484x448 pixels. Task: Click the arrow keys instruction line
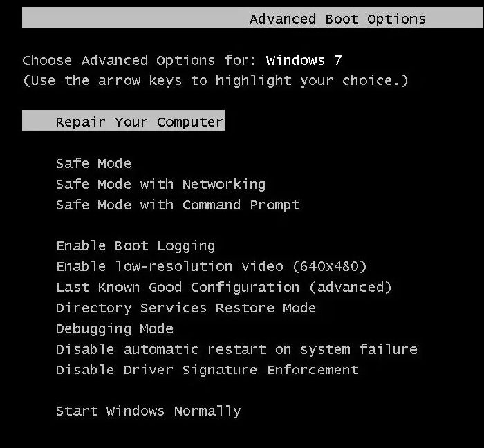pos(215,81)
